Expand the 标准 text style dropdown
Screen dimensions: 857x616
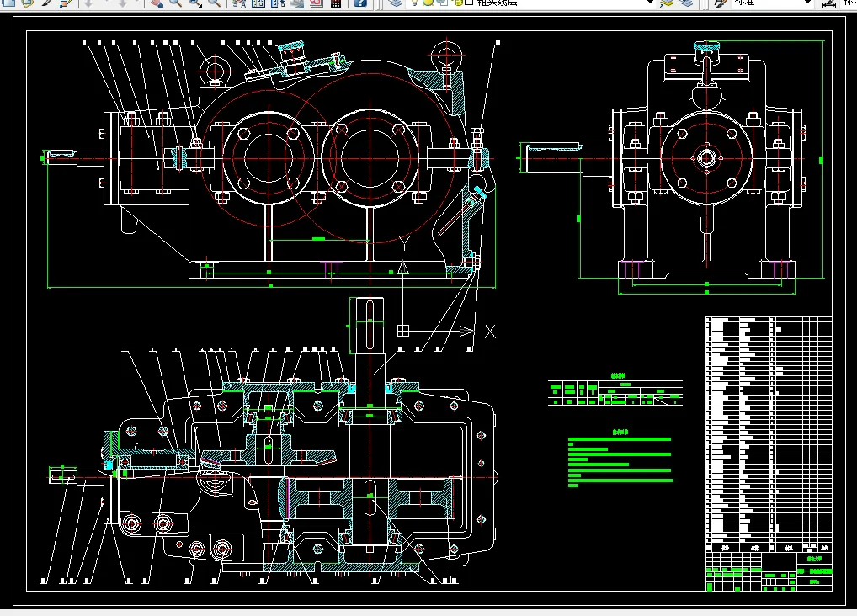click(x=808, y=3)
